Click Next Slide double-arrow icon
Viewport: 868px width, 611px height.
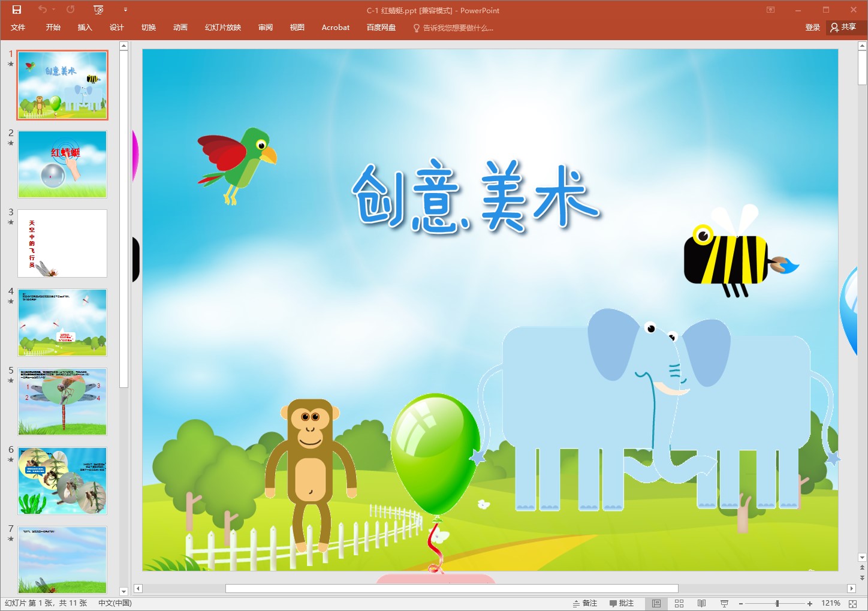pos(862,577)
